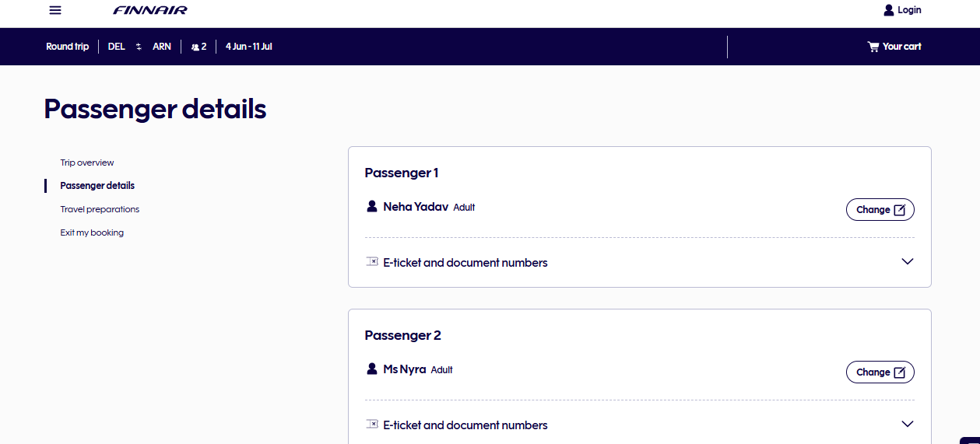Click the route swap arrows icon
This screenshot has width=980, height=444.
point(139,47)
